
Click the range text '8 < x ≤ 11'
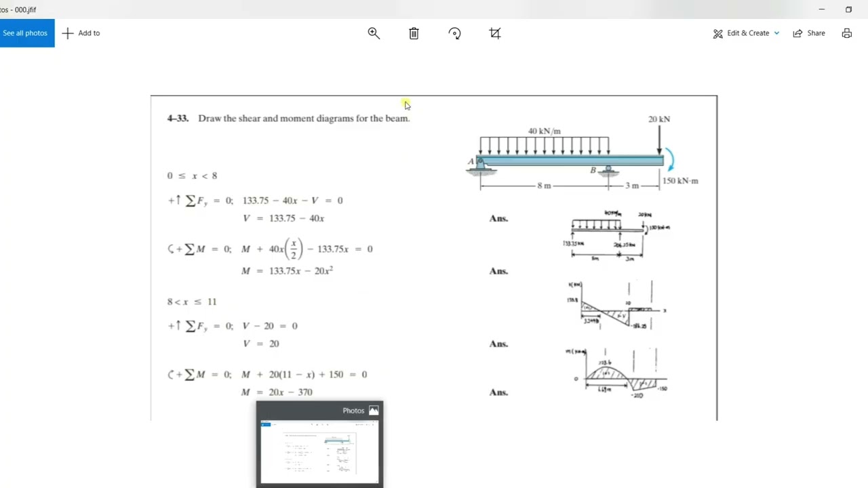(x=192, y=302)
